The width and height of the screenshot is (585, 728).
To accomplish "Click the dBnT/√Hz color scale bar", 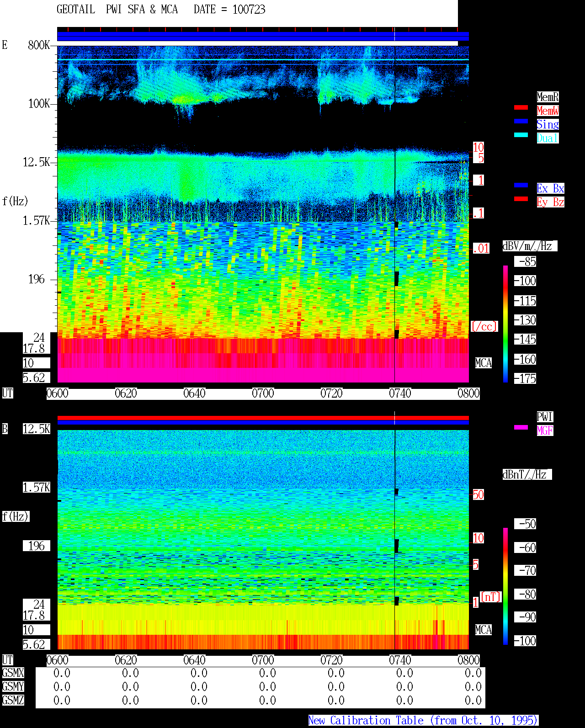I will 505,586.
